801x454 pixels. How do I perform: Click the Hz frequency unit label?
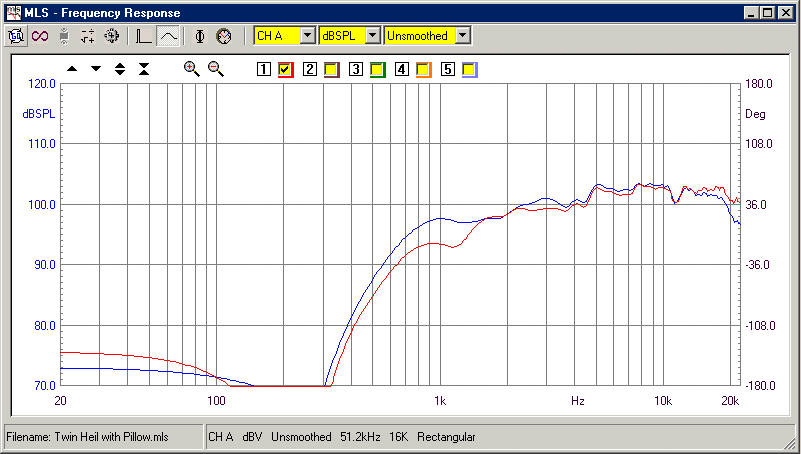click(x=578, y=401)
